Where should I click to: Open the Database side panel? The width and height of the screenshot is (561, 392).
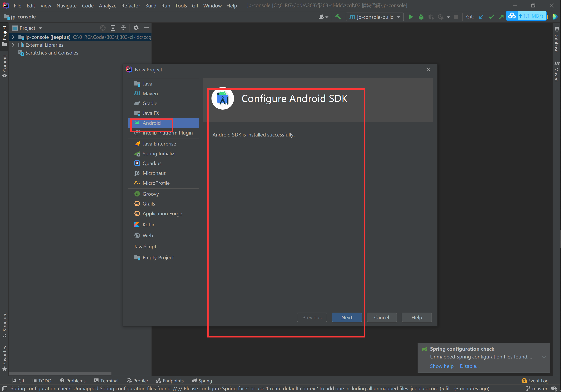[x=556, y=39]
